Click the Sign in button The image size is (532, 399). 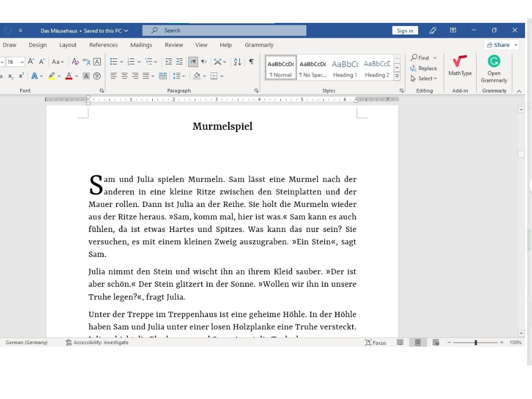point(405,30)
